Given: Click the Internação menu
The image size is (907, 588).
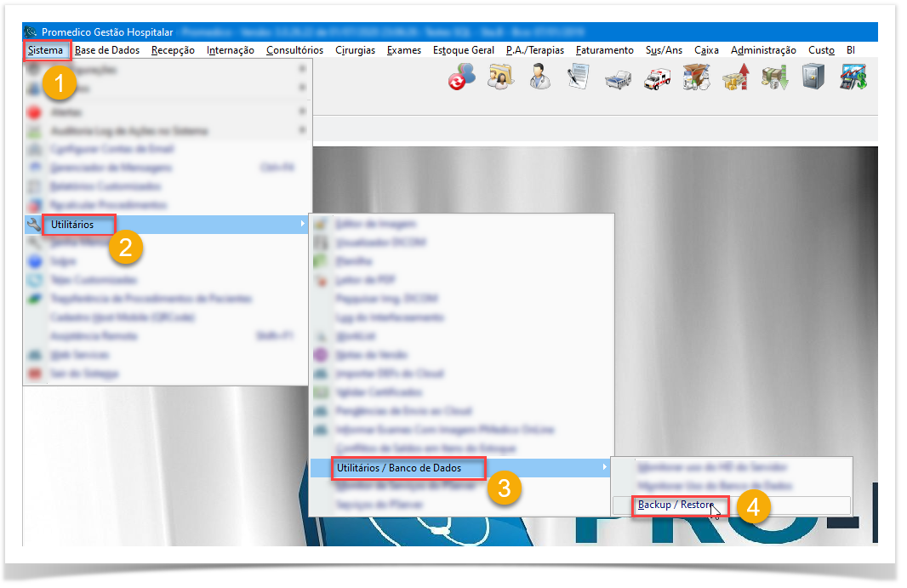Looking at the screenshot, I should pyautogui.click(x=230, y=50).
